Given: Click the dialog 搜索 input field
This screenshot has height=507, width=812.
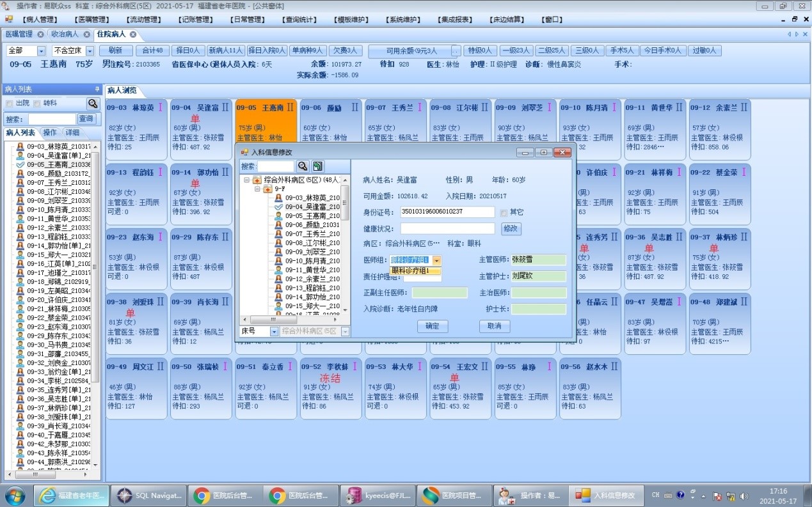Looking at the screenshot, I should tap(275, 166).
